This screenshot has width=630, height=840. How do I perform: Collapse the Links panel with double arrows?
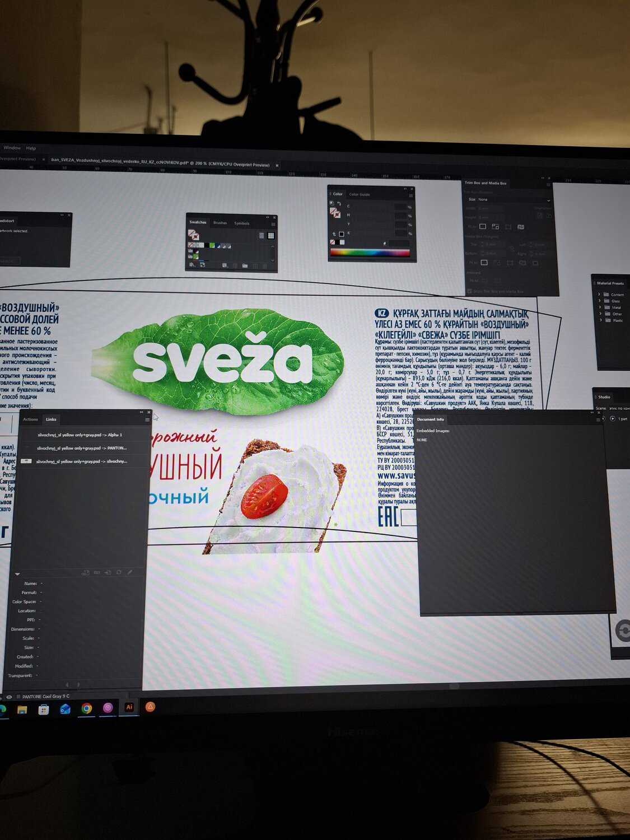point(142,412)
